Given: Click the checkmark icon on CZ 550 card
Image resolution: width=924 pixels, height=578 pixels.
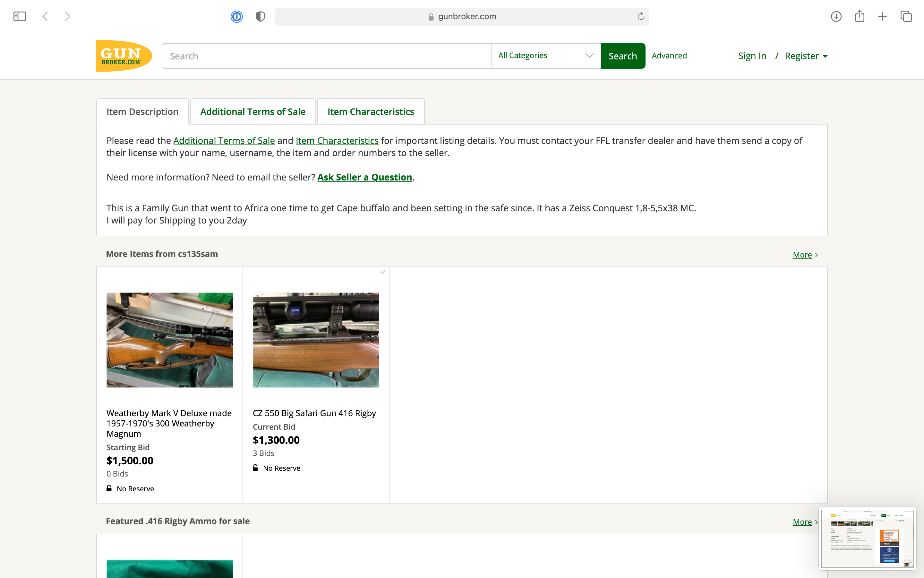Looking at the screenshot, I should click(x=383, y=272).
